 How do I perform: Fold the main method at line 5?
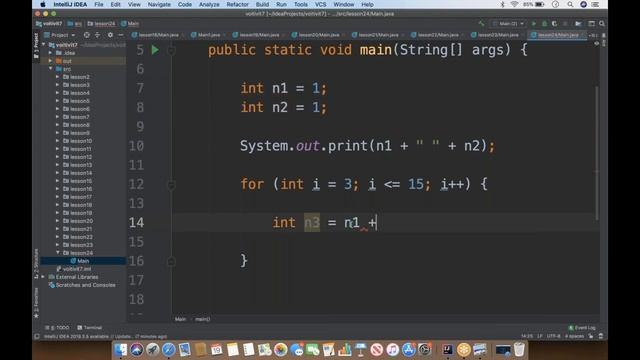tap(171, 50)
